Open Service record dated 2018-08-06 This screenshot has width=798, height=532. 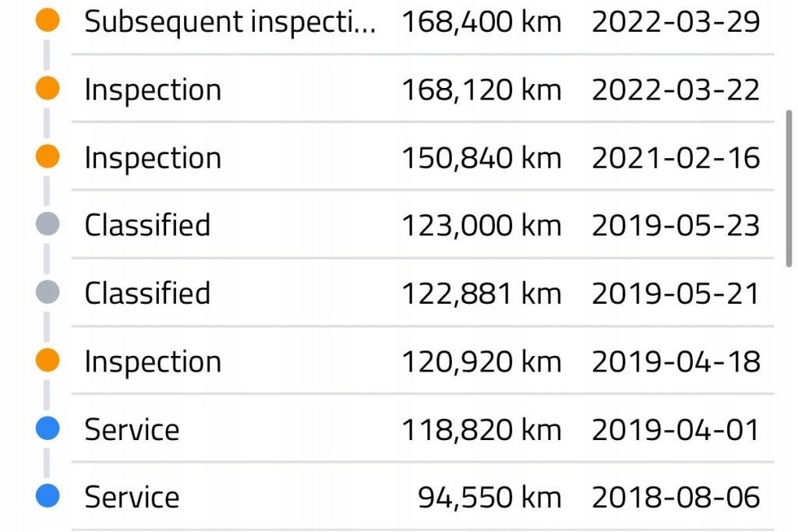pyautogui.click(x=423, y=496)
